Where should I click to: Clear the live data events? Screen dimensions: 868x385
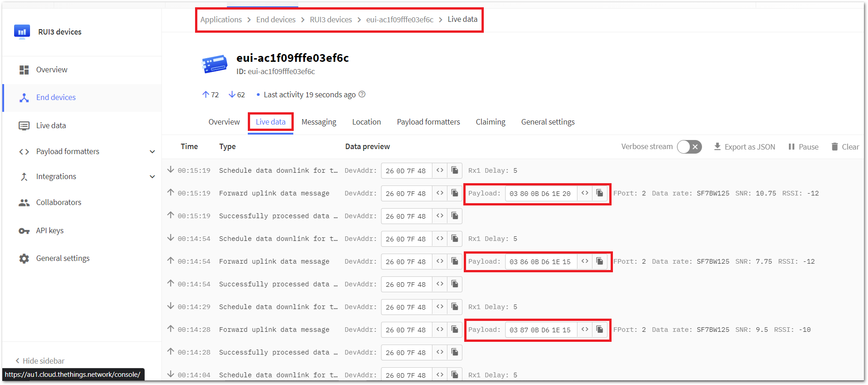(845, 147)
